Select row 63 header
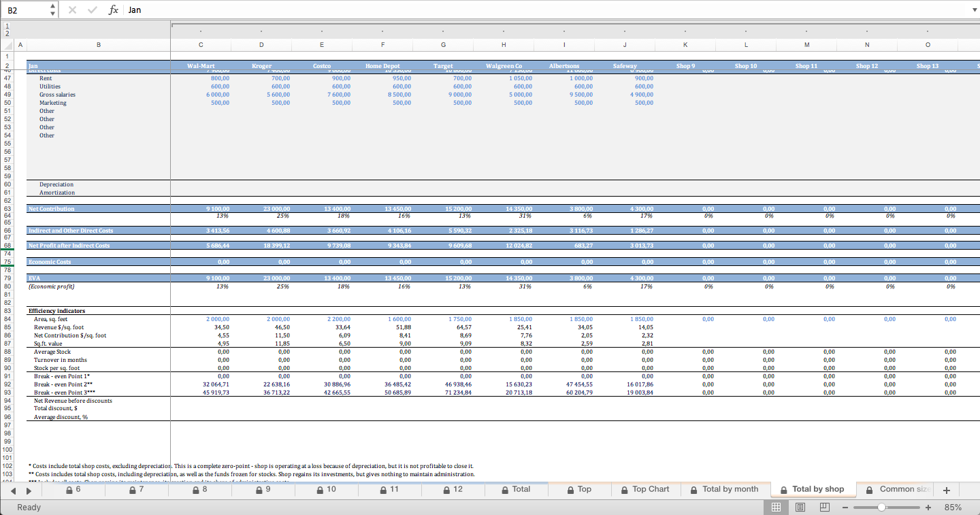Screen dimensions: 980x515 [x=7, y=209]
